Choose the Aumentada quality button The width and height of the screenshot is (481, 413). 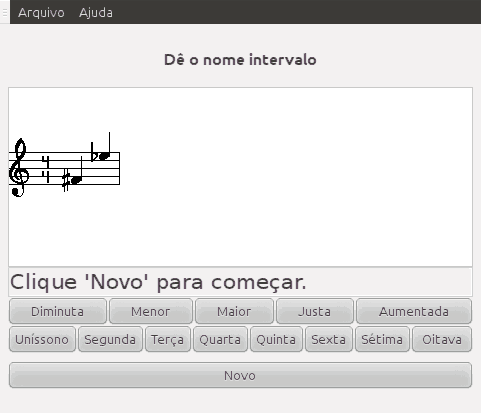coord(414,311)
